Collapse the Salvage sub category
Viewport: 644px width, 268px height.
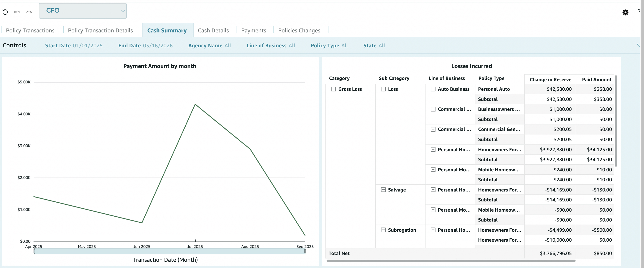click(383, 190)
